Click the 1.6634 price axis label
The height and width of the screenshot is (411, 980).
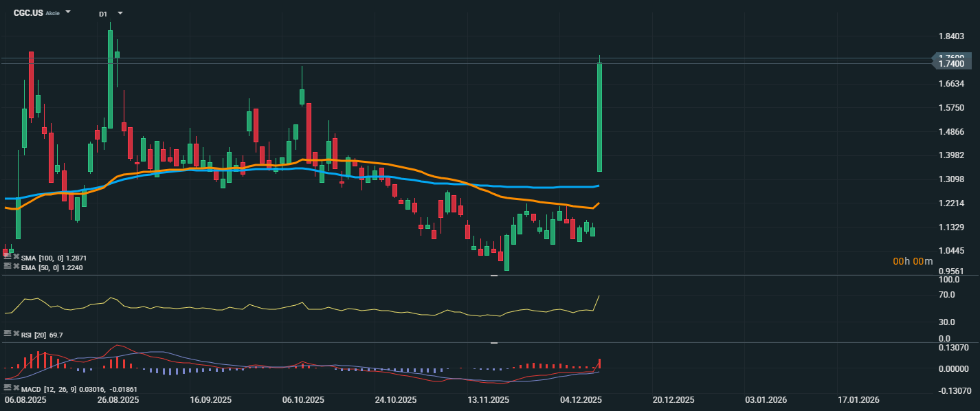click(950, 84)
